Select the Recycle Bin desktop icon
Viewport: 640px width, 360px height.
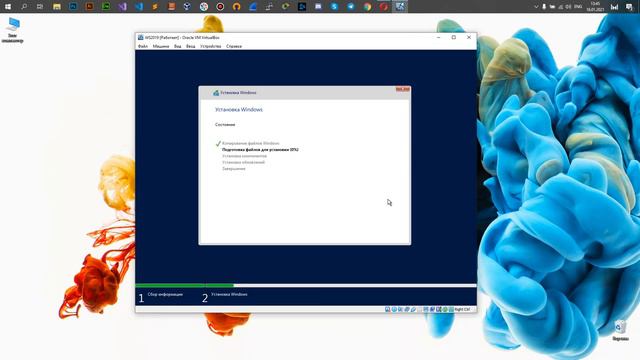[620, 331]
